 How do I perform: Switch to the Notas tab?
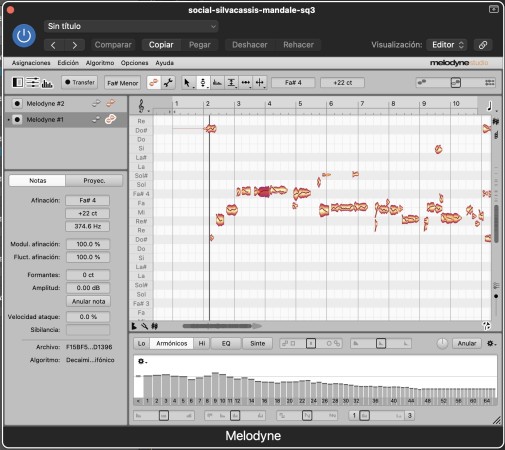[37, 181]
